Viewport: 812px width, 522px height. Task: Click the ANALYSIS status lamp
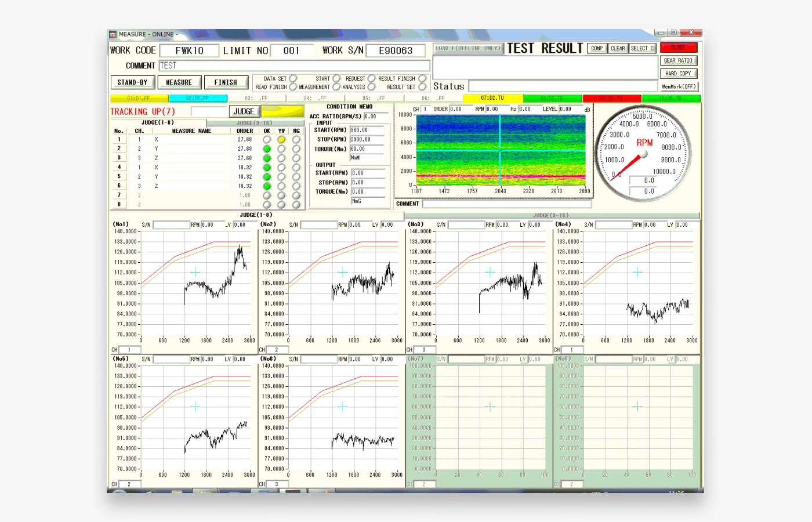[372, 87]
